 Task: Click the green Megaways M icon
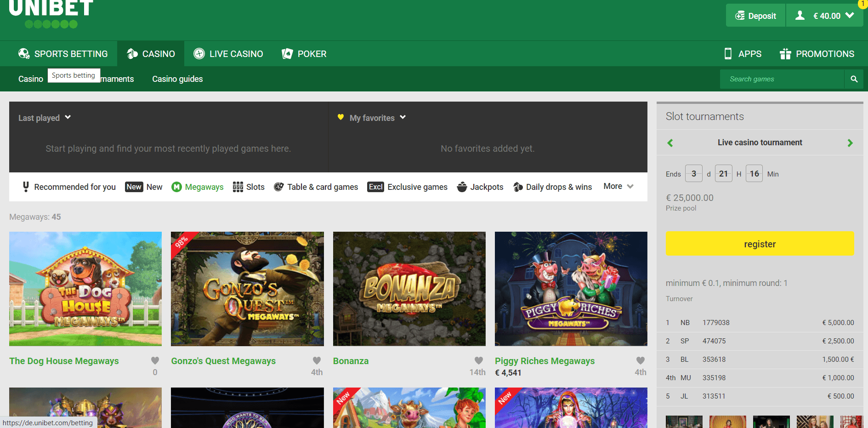coord(177,187)
